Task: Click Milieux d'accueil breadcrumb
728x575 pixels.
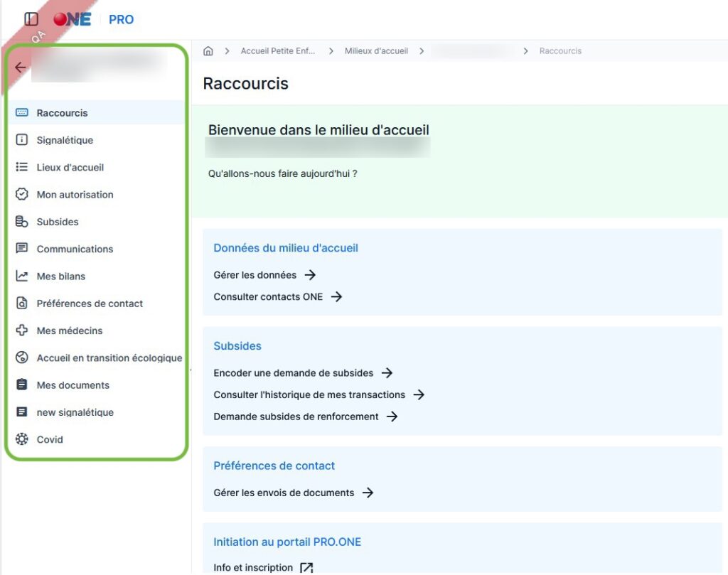Action: (376, 51)
